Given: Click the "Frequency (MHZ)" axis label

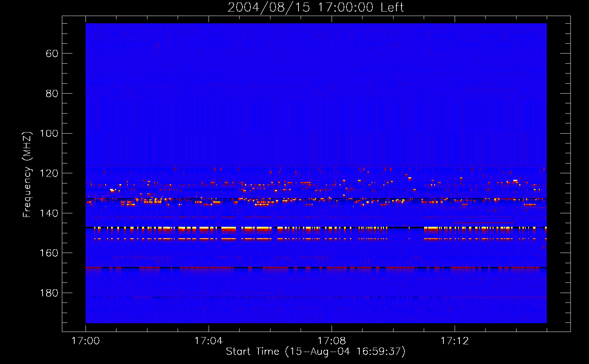Looking at the screenshot, I should (x=27, y=174).
